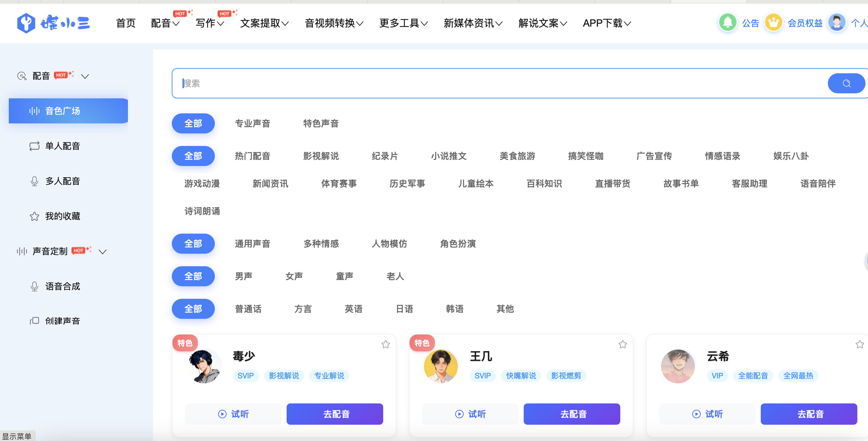Viewport: 868px width, 441px height.
Task: Filter voices by 女声
Action: click(294, 276)
